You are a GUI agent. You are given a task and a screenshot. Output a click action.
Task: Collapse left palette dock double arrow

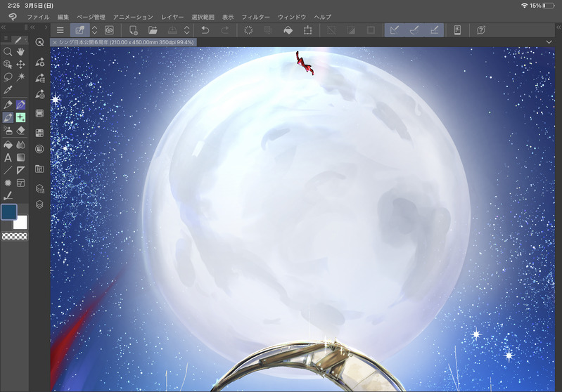coord(4,27)
